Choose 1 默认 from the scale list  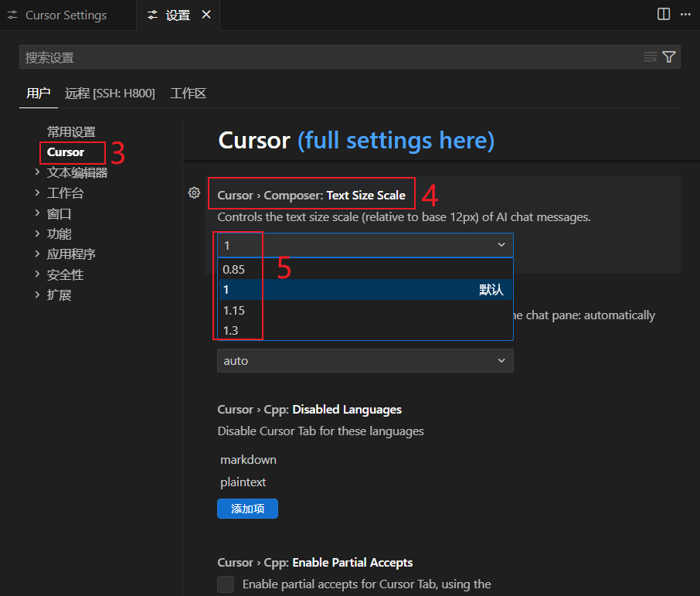[365, 290]
